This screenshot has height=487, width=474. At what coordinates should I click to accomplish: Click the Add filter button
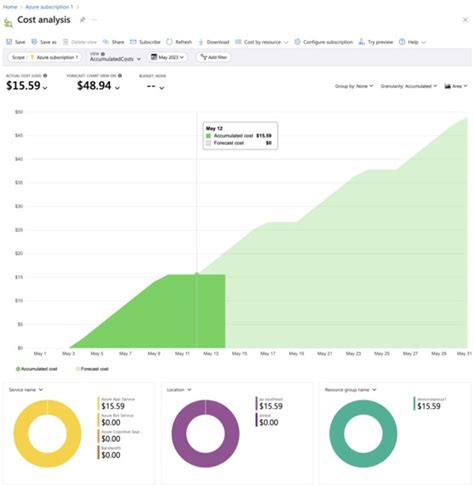(x=214, y=57)
